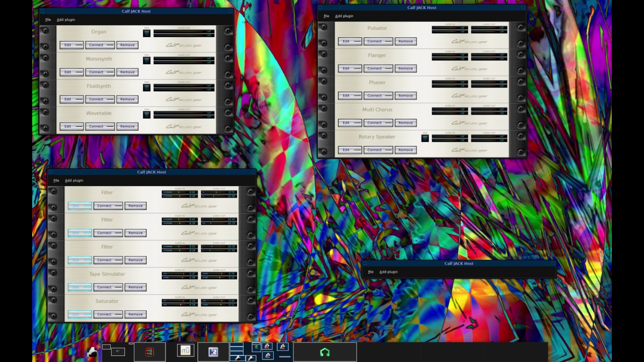Open the red patchbay taskbar icon
This screenshot has height=362, width=644.
[x=149, y=352]
